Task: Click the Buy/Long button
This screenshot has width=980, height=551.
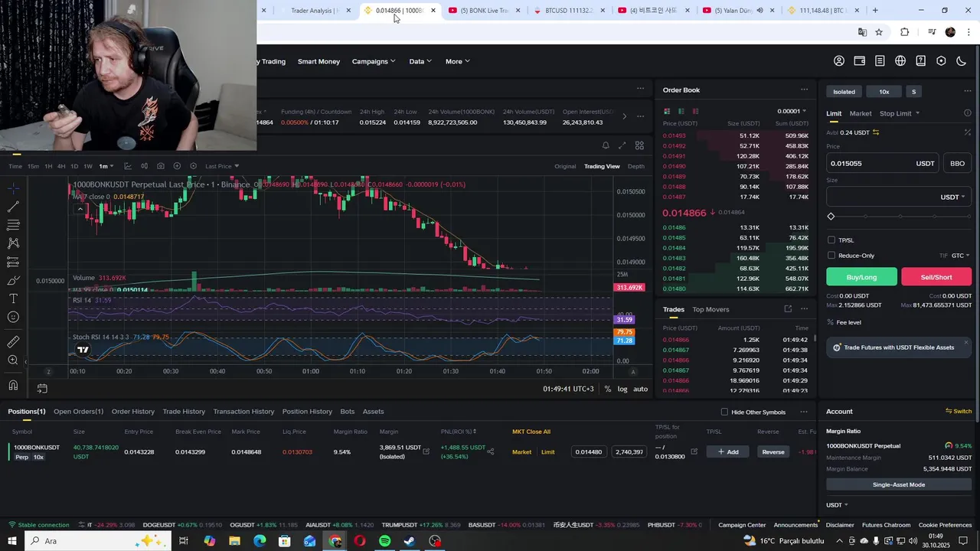Action: (861, 277)
